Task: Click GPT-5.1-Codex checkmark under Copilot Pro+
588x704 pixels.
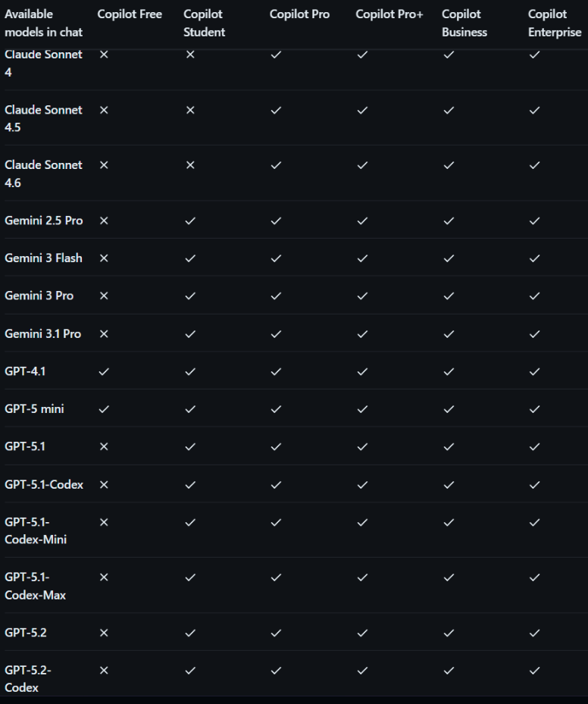Action: click(x=362, y=484)
